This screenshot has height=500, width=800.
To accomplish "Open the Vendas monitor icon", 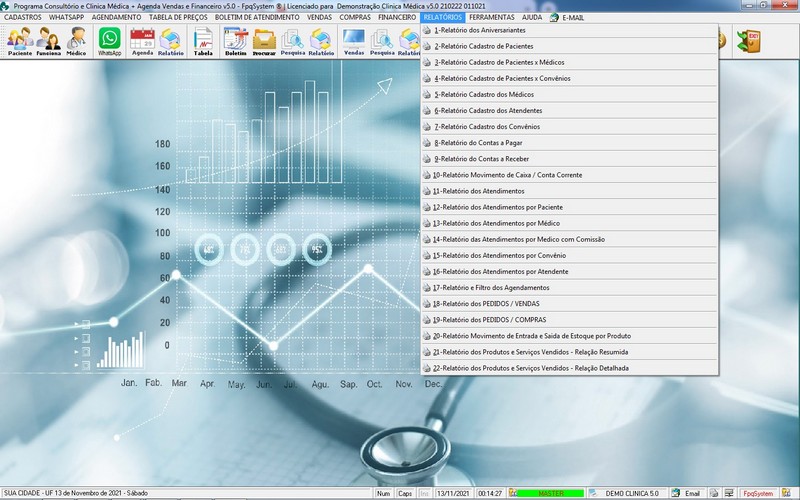I will [x=354, y=41].
